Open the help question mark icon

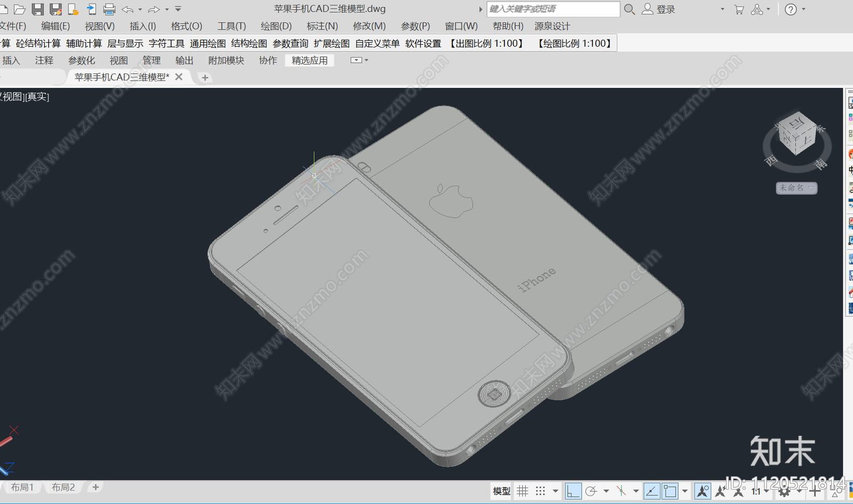click(791, 9)
